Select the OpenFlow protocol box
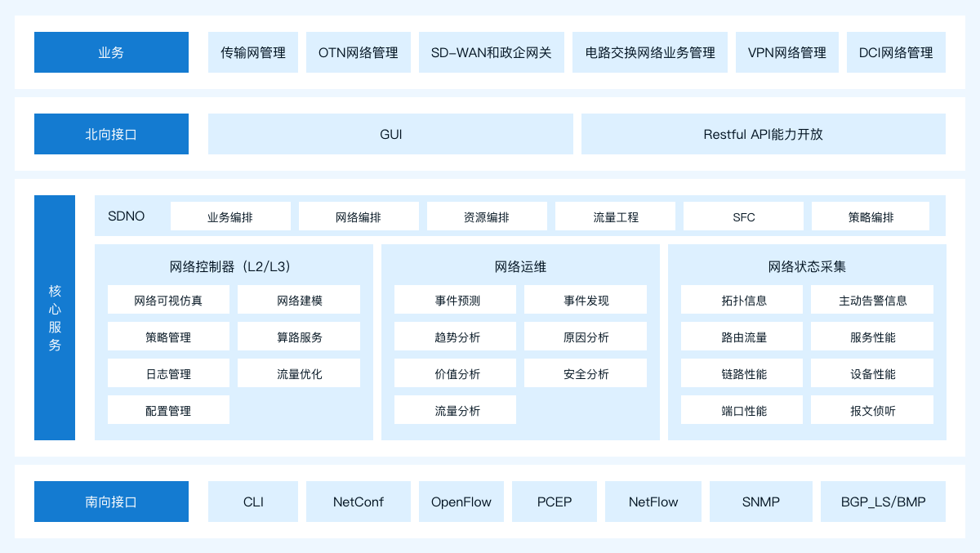 pyautogui.click(x=461, y=502)
